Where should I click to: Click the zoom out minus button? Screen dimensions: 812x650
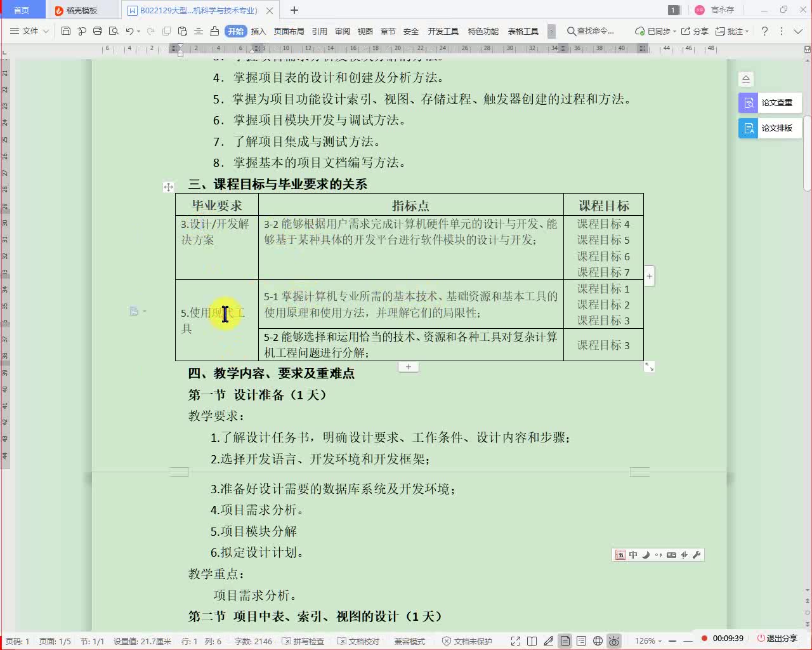point(672,641)
